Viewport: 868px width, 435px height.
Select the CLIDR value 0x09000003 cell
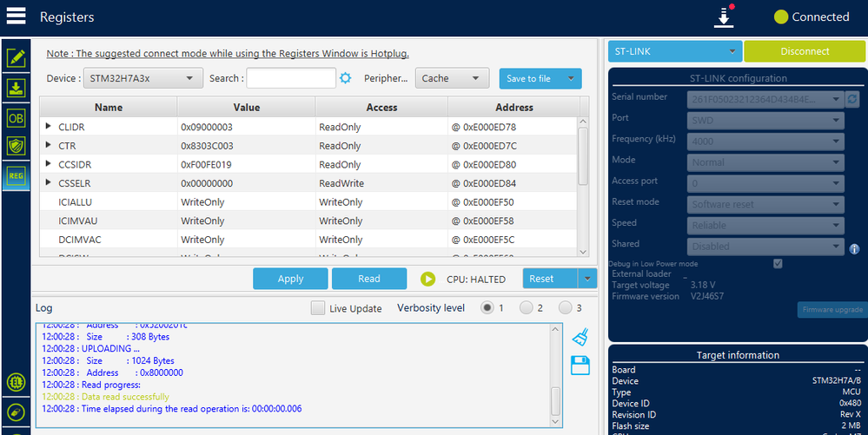(247, 127)
